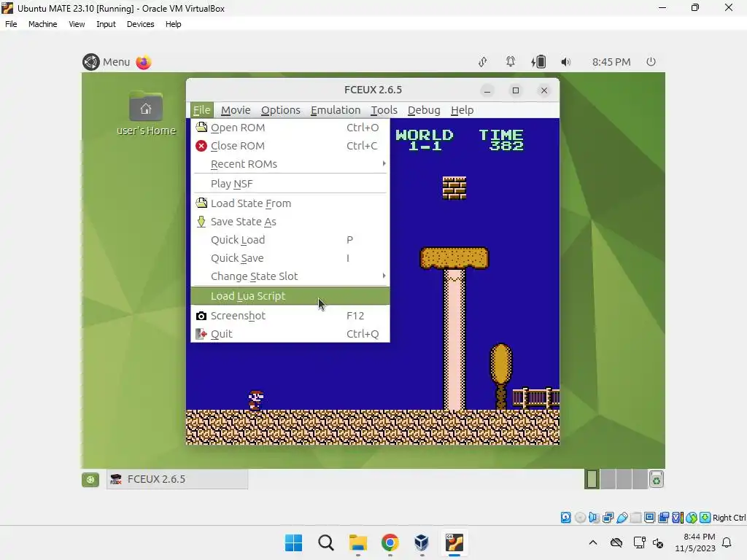The image size is (747, 560).
Task: Open VirtualBox Machine menu
Action: tap(42, 24)
